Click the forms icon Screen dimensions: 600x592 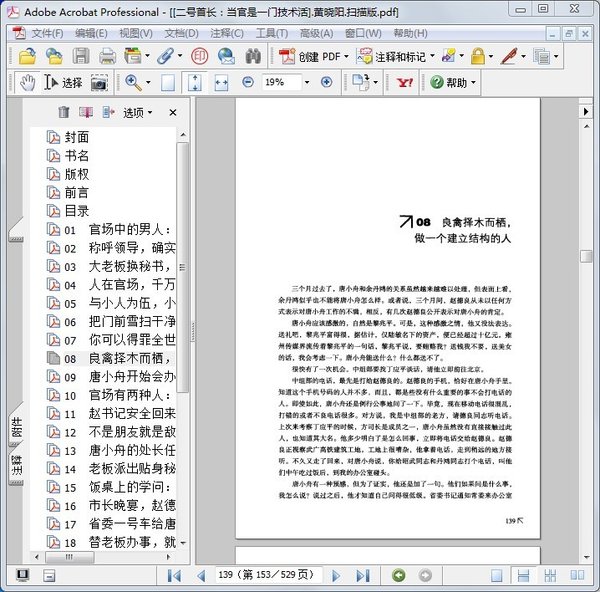542,57
